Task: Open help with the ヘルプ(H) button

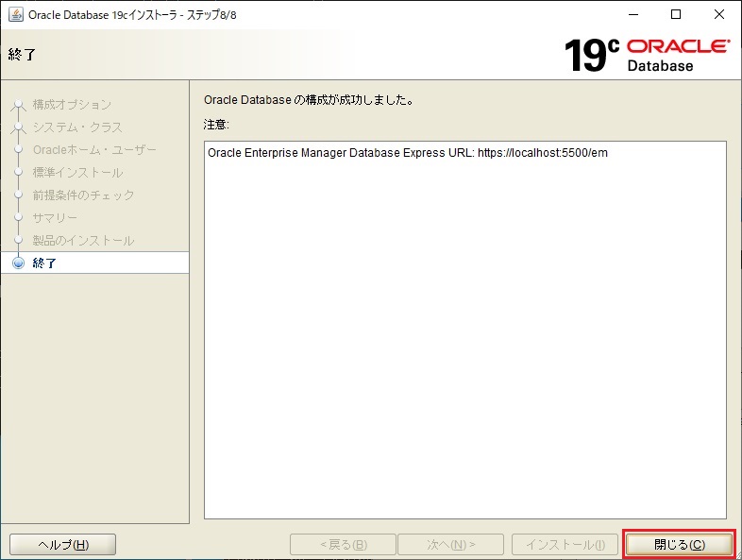Action: coord(62,545)
